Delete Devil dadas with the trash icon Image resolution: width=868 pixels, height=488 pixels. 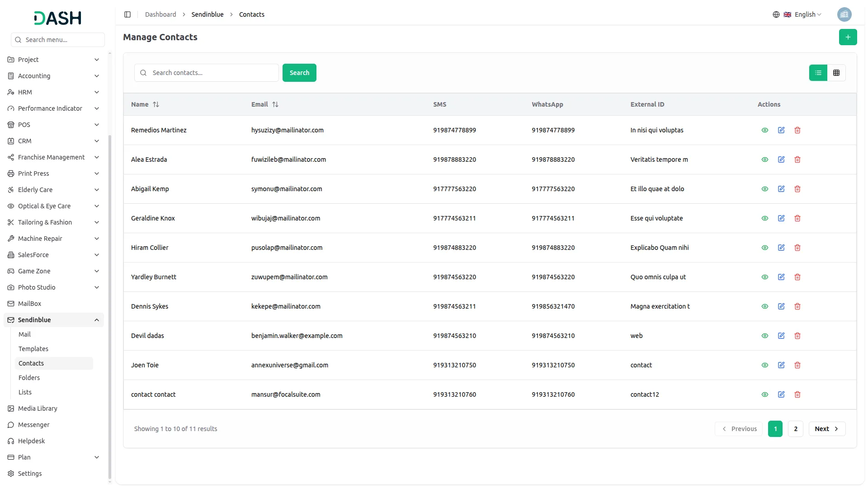click(797, 336)
